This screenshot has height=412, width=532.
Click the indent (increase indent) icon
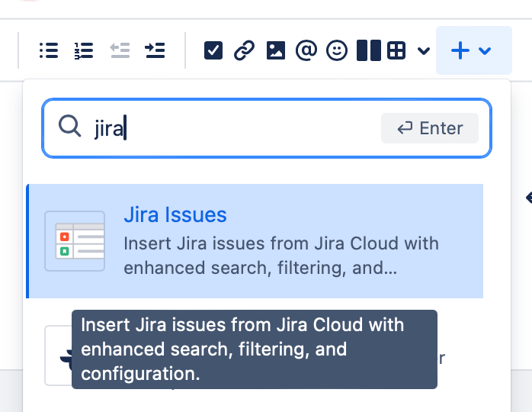coord(155,50)
